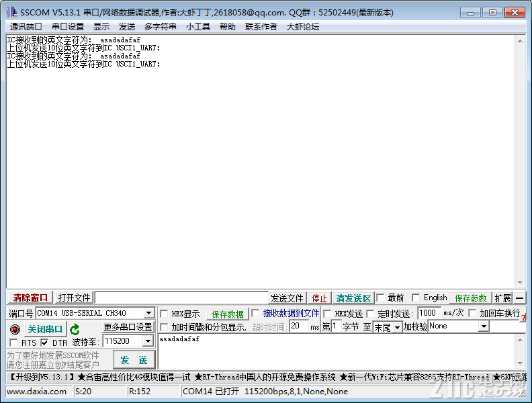Click receive area scrollbar down arrow
The width and height of the screenshot is (532, 403).
click(520, 283)
